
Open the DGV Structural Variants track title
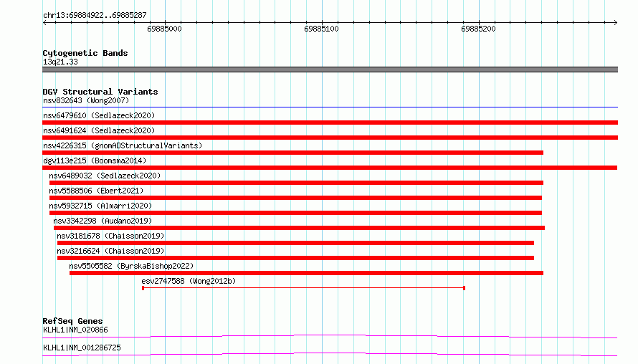(100, 92)
